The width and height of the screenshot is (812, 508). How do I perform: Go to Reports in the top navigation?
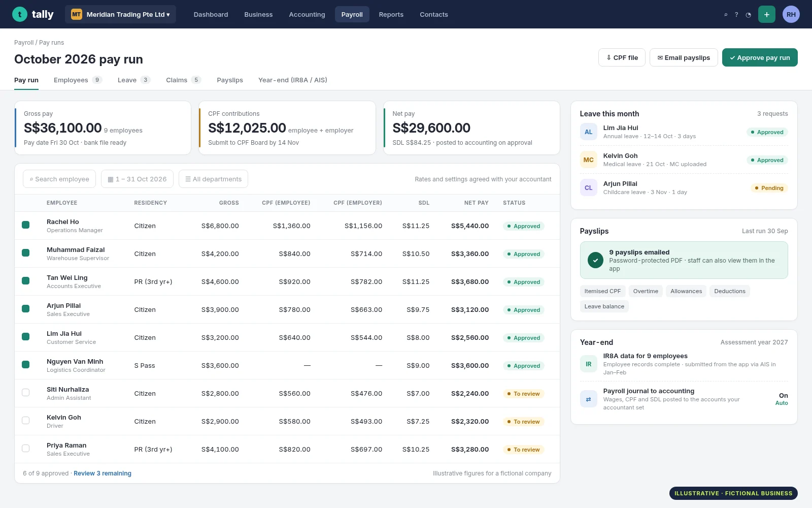(391, 14)
